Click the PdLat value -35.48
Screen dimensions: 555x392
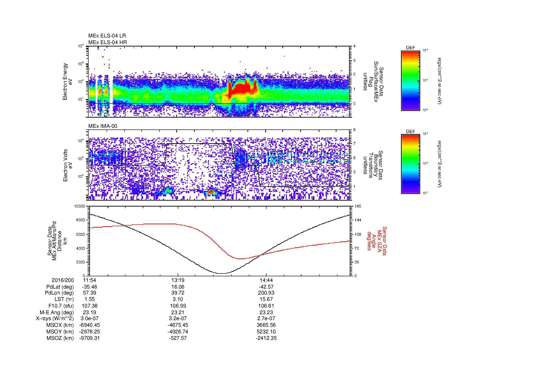89,287
